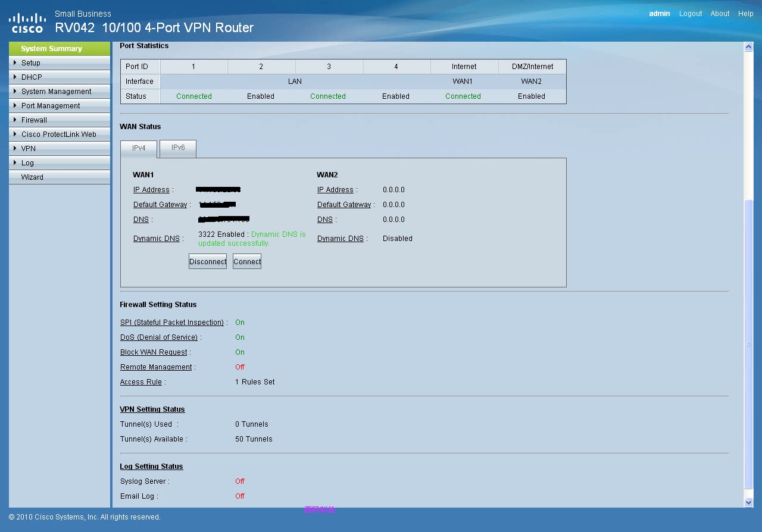This screenshot has height=532, width=762.
Task: Open the System Management menu
Action: click(x=60, y=91)
